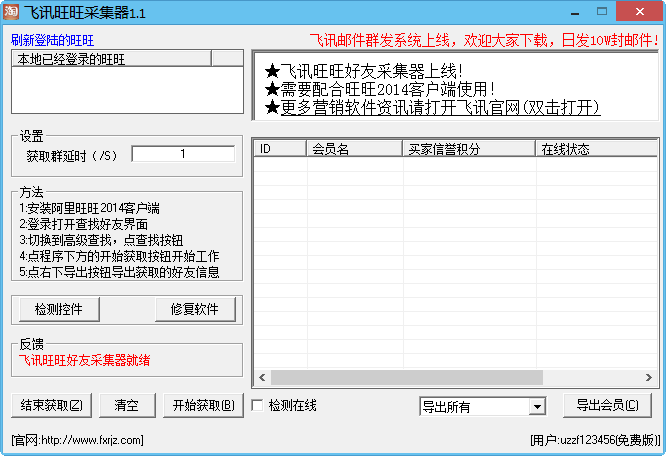Viewport: 666px width, 456px height.
Task: Click the 买家信誉积分 column header
Action: point(469,149)
